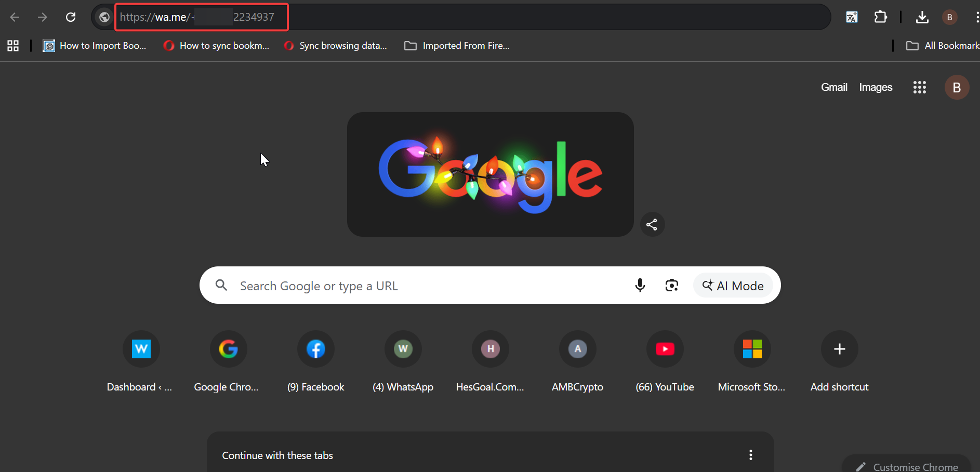Open the Facebook shortcut
The height and width of the screenshot is (472, 980).
[x=315, y=362]
